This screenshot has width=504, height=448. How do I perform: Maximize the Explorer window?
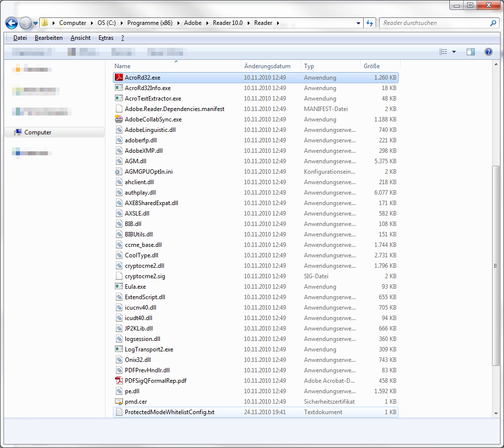pos(470,5)
